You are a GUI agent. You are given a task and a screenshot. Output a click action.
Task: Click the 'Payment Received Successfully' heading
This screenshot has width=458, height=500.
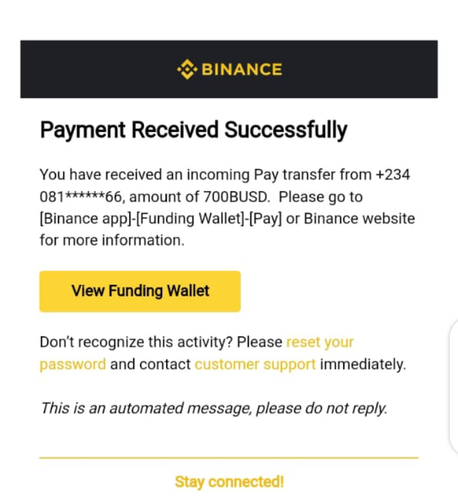point(193,130)
